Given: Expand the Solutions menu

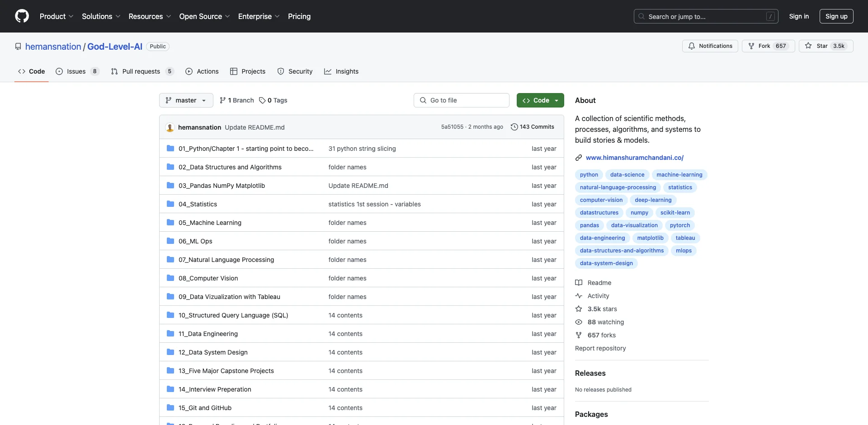Looking at the screenshot, I should pos(101,16).
